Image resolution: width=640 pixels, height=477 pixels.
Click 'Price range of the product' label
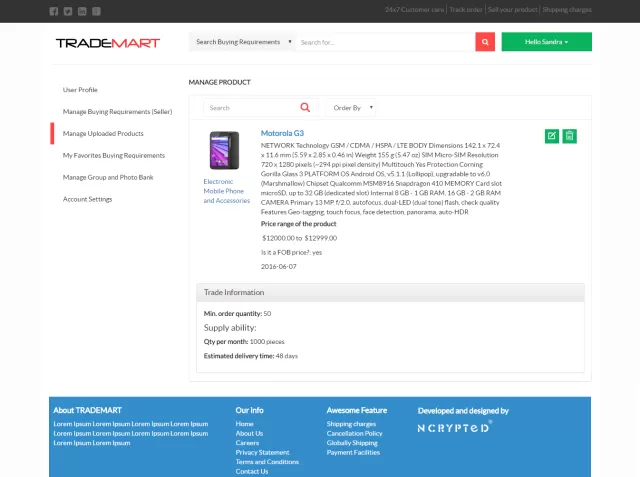pyautogui.click(x=298, y=224)
